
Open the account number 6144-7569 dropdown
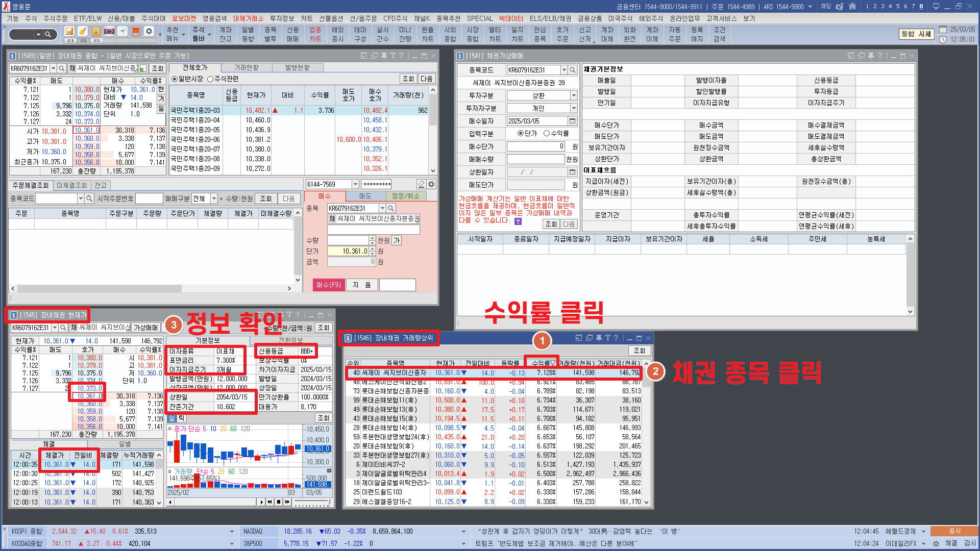pos(355,184)
